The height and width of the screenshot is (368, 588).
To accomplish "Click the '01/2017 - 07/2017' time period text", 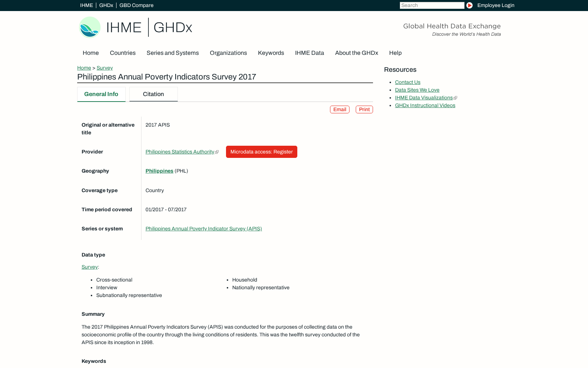I will [166, 210].
